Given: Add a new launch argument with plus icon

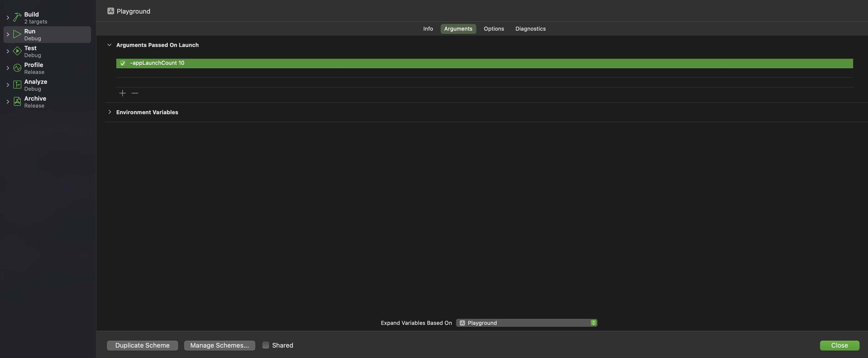Looking at the screenshot, I should 122,93.
